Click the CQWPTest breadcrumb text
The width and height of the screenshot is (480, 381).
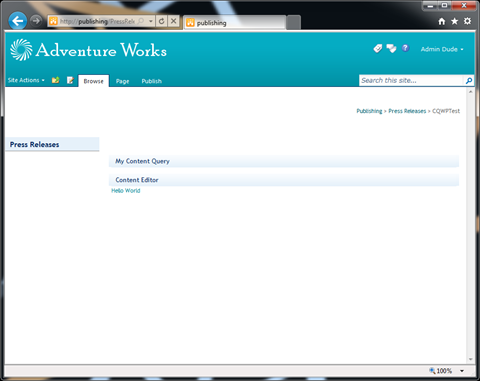pos(446,111)
